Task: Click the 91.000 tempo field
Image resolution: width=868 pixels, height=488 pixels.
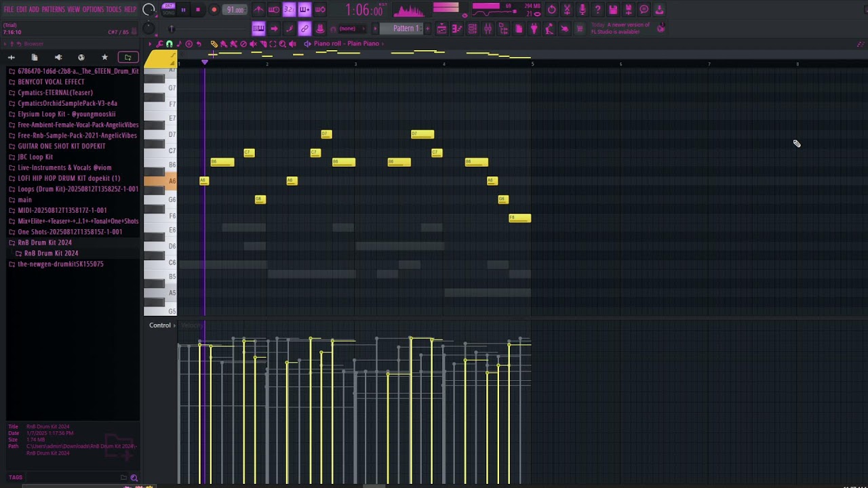Action: tap(235, 9)
